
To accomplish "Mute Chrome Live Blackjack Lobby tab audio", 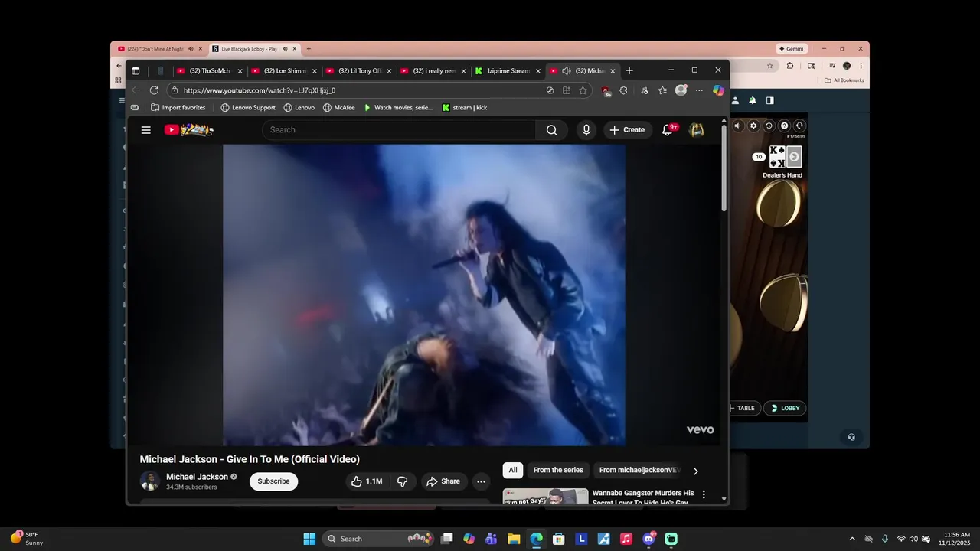I will coord(284,49).
